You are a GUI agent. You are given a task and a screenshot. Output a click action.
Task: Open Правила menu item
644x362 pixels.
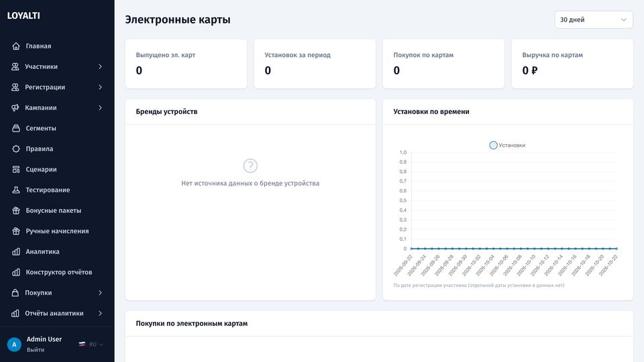57,149
